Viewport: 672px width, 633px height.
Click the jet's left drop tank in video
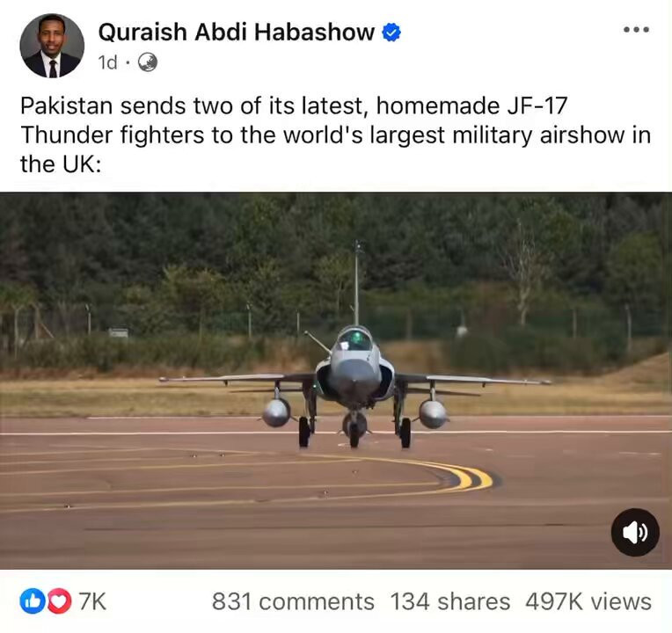(276, 412)
